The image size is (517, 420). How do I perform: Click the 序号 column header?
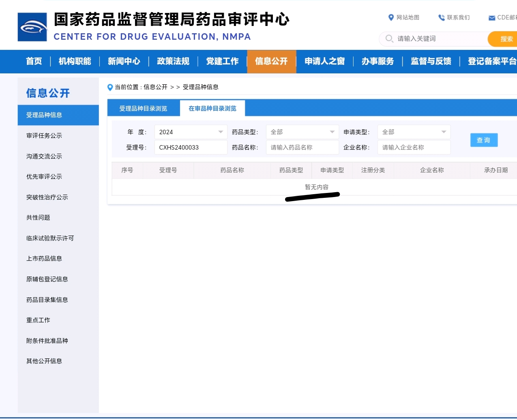tap(127, 170)
